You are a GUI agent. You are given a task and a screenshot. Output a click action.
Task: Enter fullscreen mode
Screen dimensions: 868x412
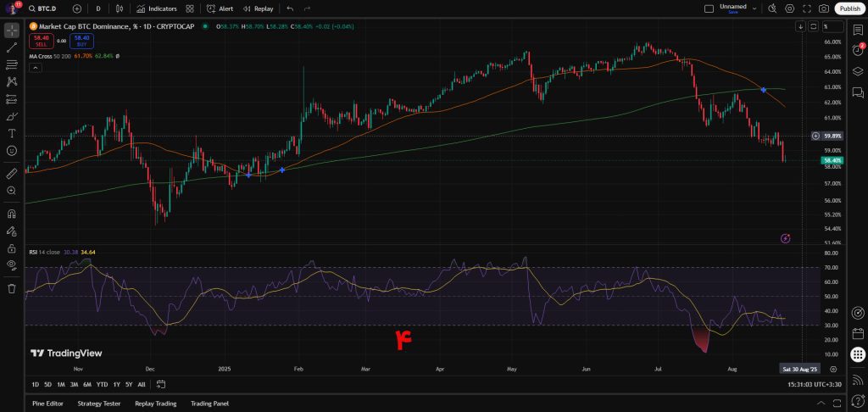pos(807,8)
